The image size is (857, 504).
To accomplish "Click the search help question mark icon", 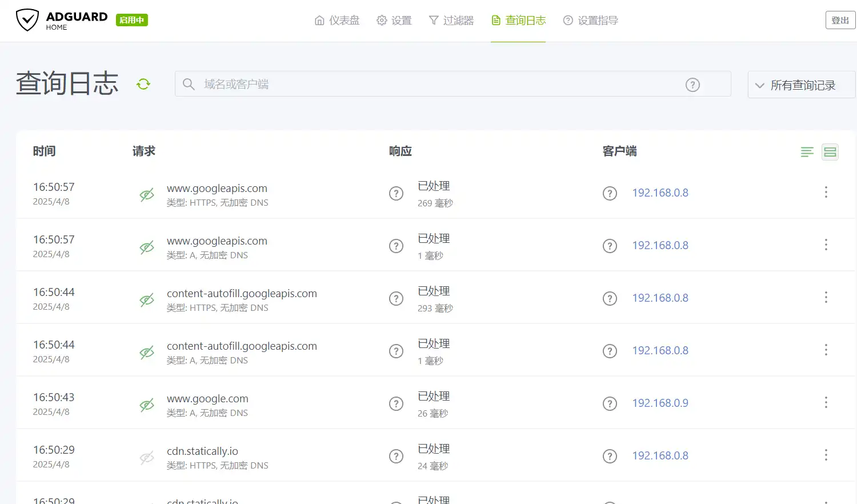I will pyautogui.click(x=692, y=85).
